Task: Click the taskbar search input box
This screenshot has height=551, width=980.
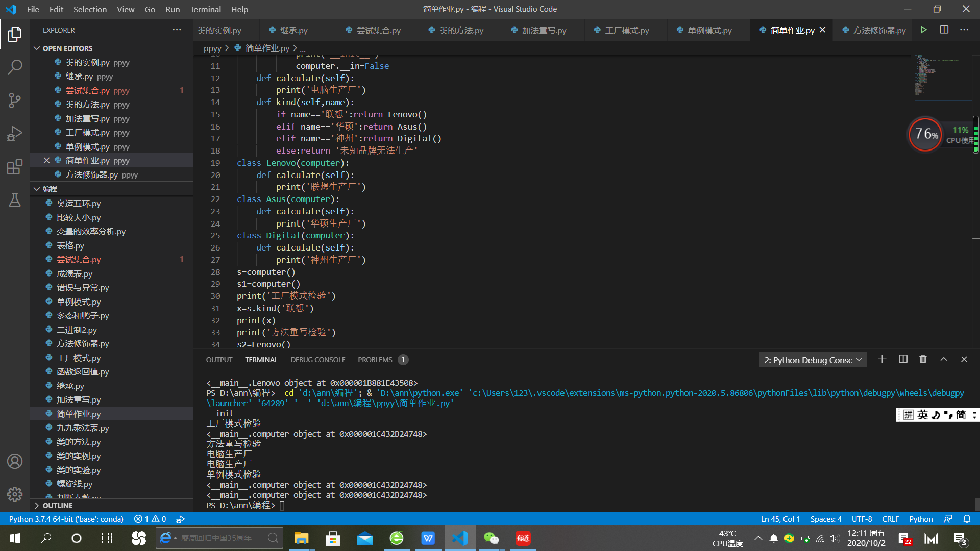Action: 219,538
